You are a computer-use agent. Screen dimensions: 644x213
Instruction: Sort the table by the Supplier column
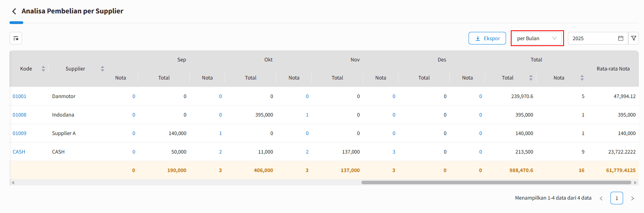click(x=102, y=69)
